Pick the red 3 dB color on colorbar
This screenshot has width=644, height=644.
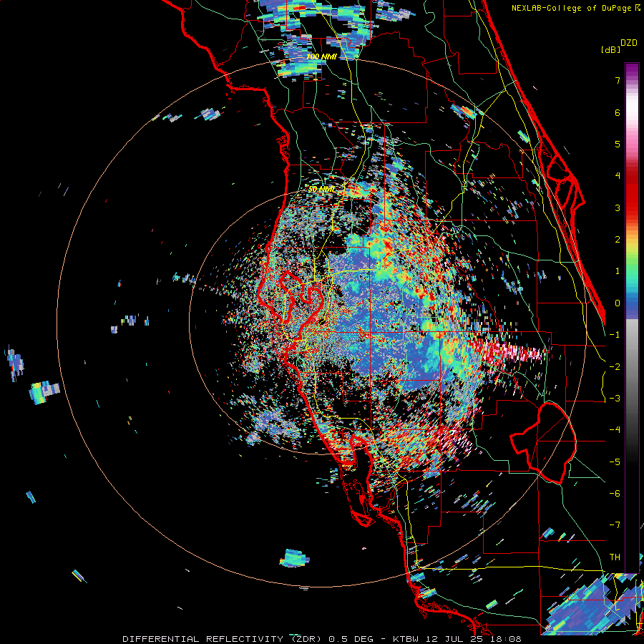coord(632,208)
